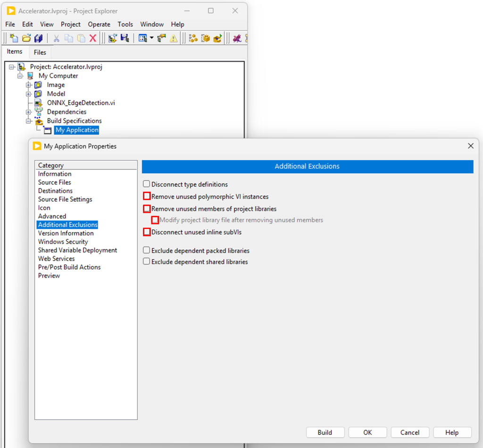Switch to the Files tab

pyautogui.click(x=40, y=52)
